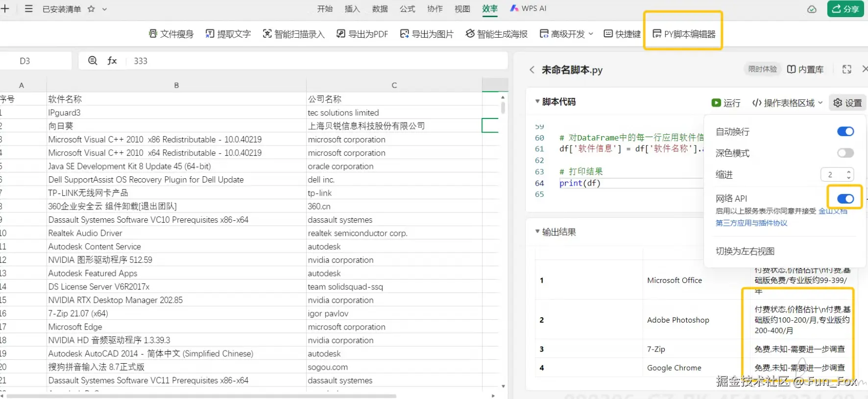Click the vertical scrollbar up arrow

tap(503, 97)
